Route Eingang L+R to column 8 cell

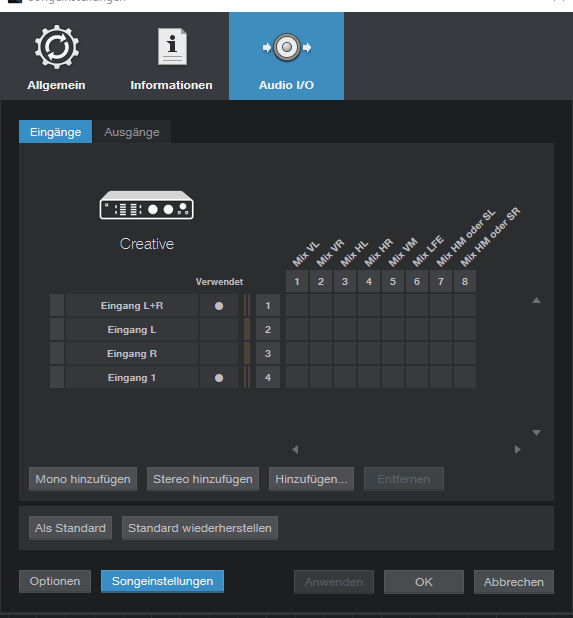coord(465,305)
